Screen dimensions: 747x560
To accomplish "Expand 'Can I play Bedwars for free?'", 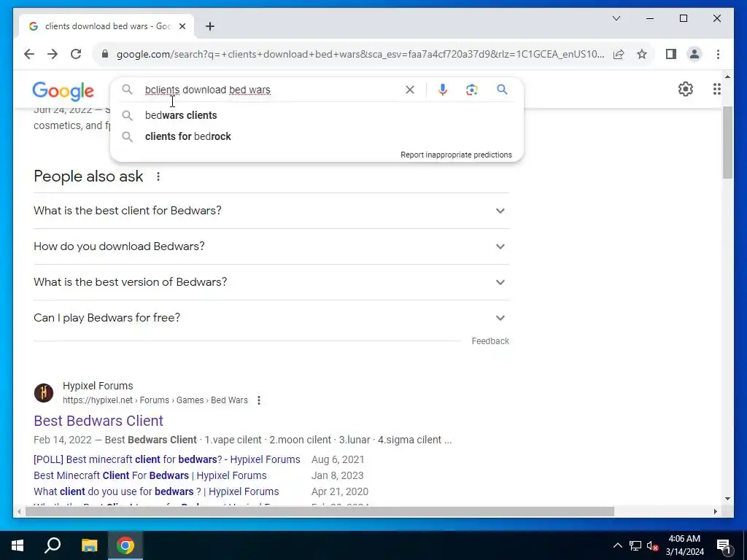I will [271, 318].
